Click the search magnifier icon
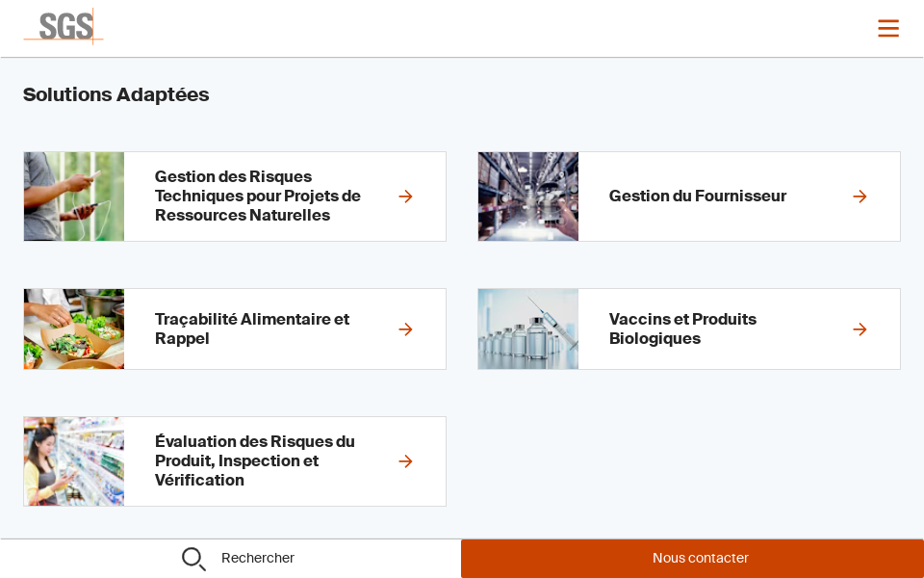The height and width of the screenshot is (578, 924). 193,559
